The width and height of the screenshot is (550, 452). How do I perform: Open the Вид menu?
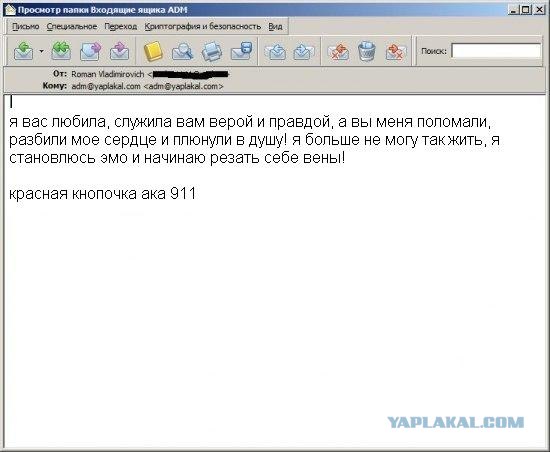275,27
